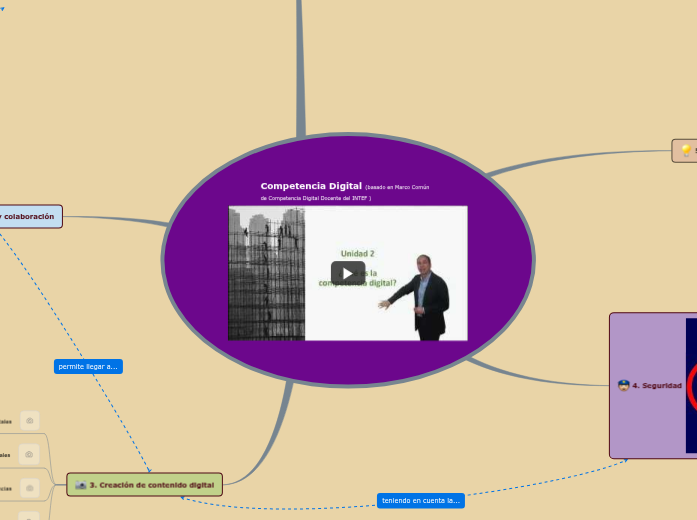Click the 'Unidad 2' heading in video preview
This screenshot has width=697, height=520.
(x=358, y=253)
